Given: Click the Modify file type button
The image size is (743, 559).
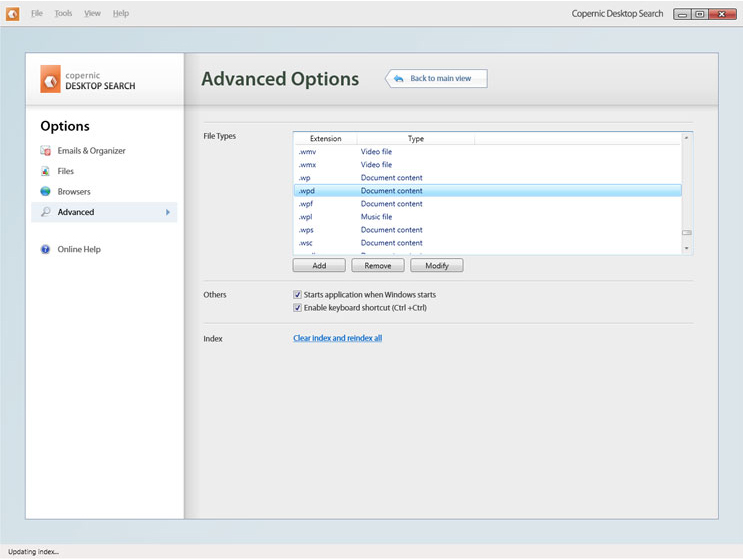Looking at the screenshot, I should 436,266.
